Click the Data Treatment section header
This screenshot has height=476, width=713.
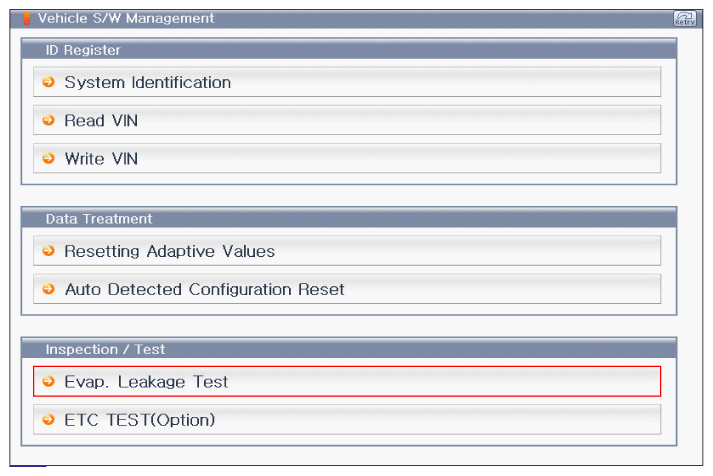[98, 218]
